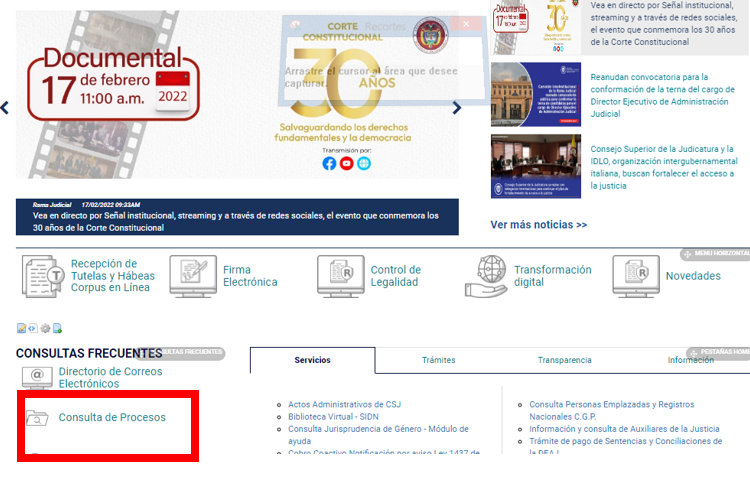
Task: Open Consulta Jurisprudencia de Género link
Action: point(378,435)
